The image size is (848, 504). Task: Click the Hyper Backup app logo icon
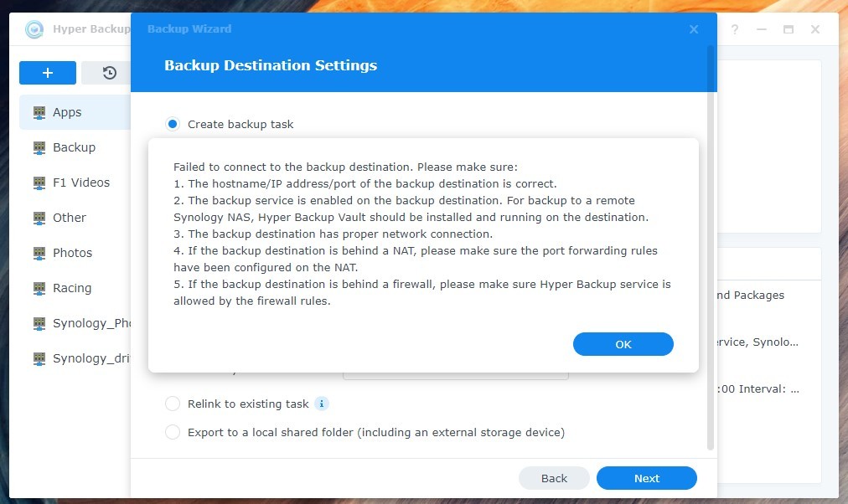(x=34, y=29)
